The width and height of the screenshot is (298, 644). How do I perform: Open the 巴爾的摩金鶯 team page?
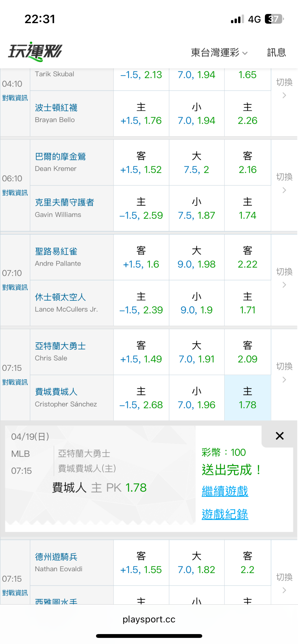point(60,157)
